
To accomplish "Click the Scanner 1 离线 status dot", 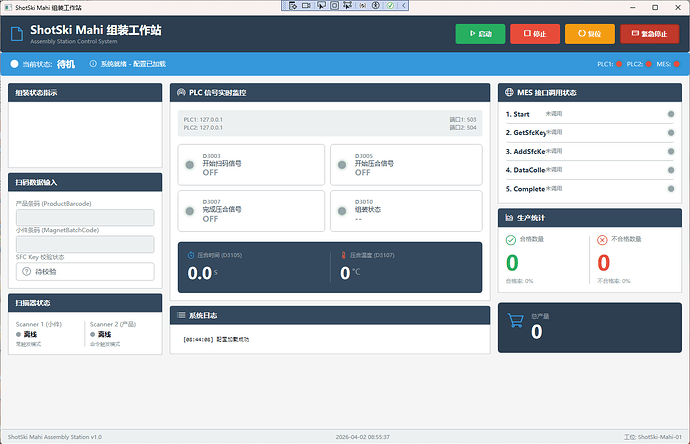I will click(18, 334).
